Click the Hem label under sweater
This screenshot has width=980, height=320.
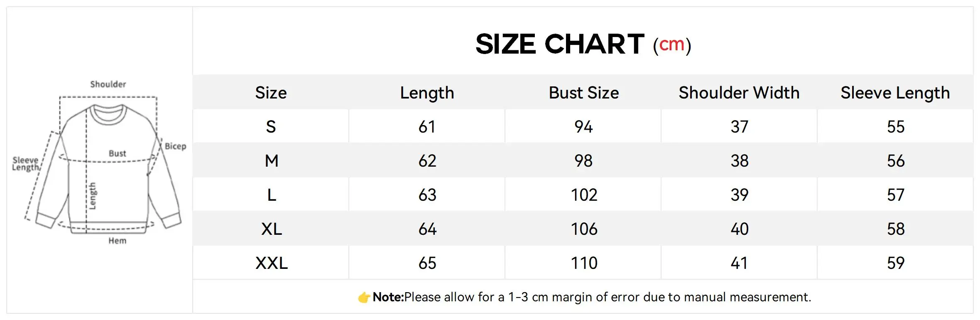click(118, 241)
